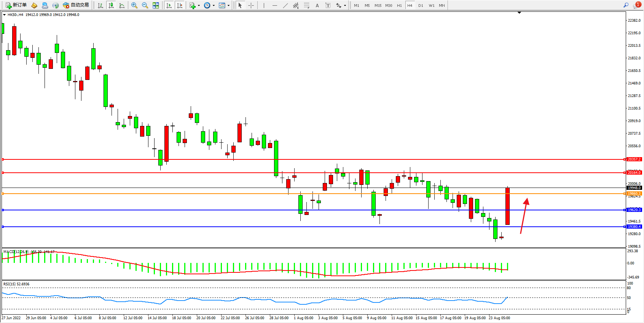Toggle chart auto scroll button

[x=169, y=5]
